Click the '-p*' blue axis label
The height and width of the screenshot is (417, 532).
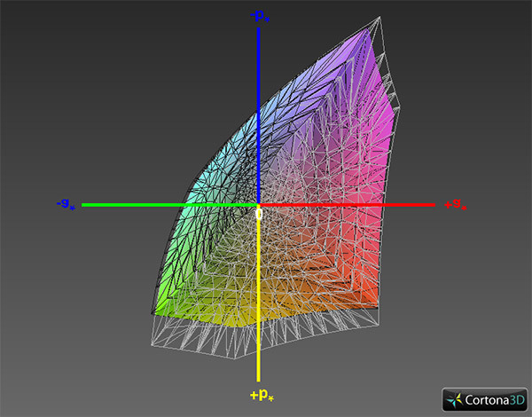pos(260,16)
